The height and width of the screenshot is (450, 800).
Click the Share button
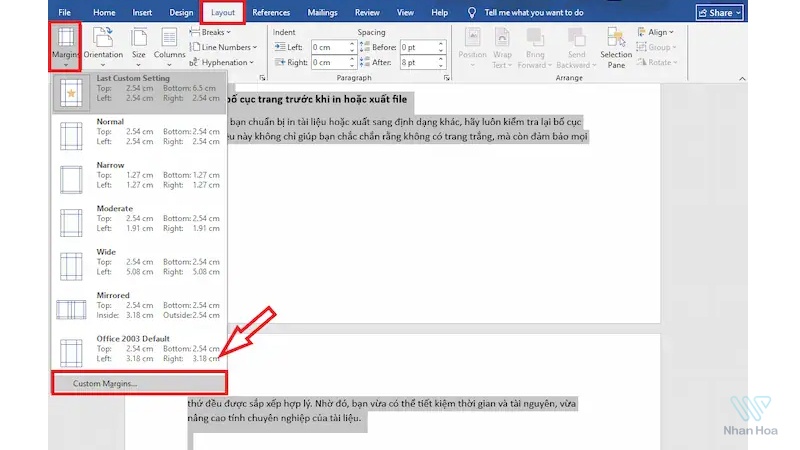coord(719,13)
